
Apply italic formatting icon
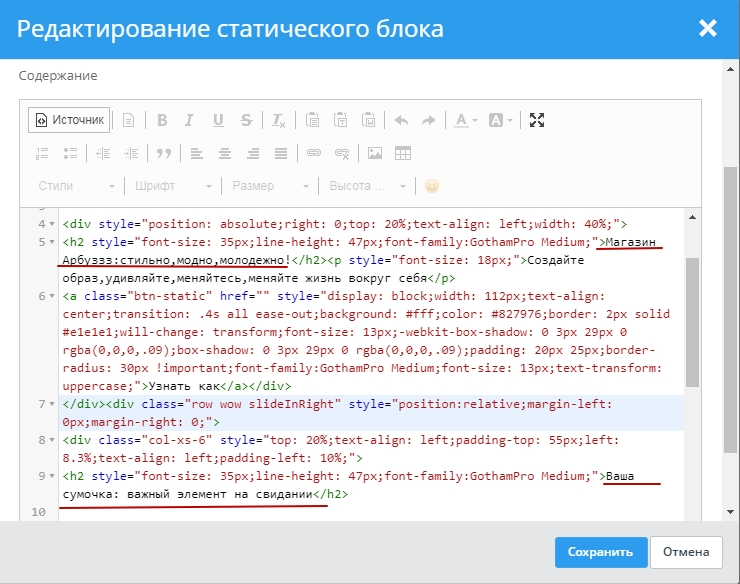(x=190, y=120)
